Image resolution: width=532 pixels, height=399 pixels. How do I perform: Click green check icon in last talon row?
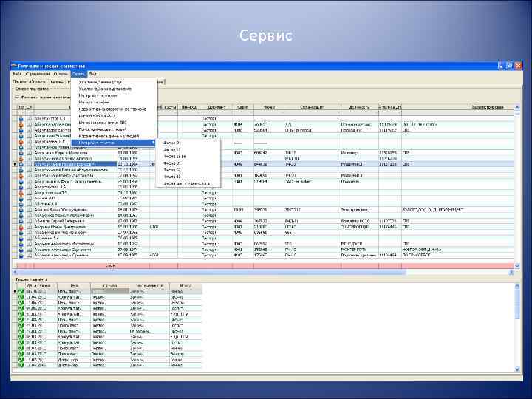tap(21, 366)
